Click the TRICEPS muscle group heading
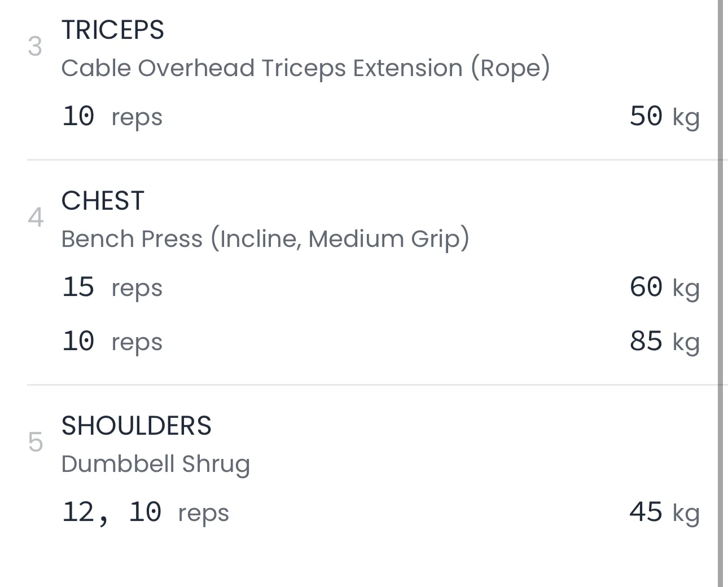Viewport: 728px width, 587px height. click(112, 30)
